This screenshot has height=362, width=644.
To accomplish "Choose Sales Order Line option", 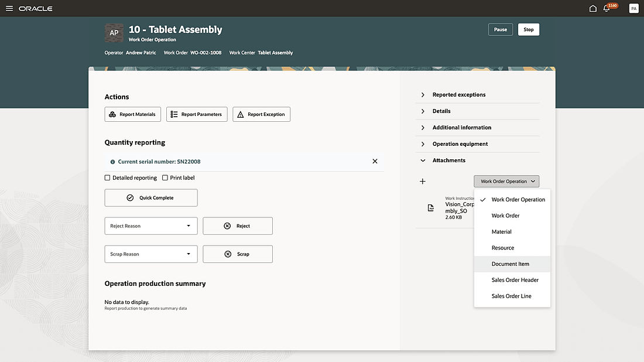I will click(512, 296).
